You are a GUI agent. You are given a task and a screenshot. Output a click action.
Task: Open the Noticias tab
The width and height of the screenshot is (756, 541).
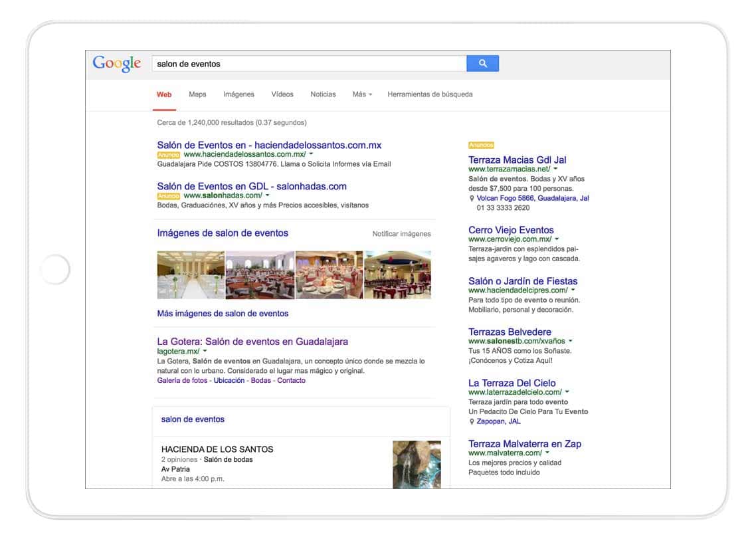[x=323, y=94]
